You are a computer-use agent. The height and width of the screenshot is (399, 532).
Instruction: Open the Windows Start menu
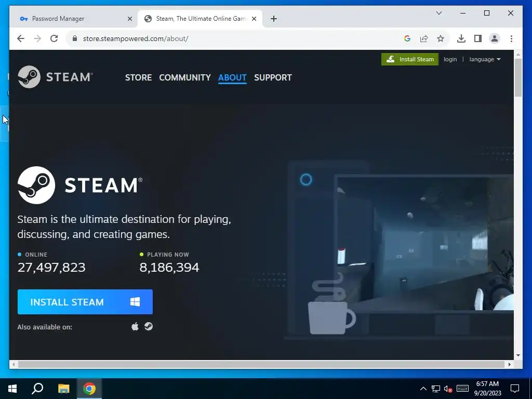click(12, 389)
